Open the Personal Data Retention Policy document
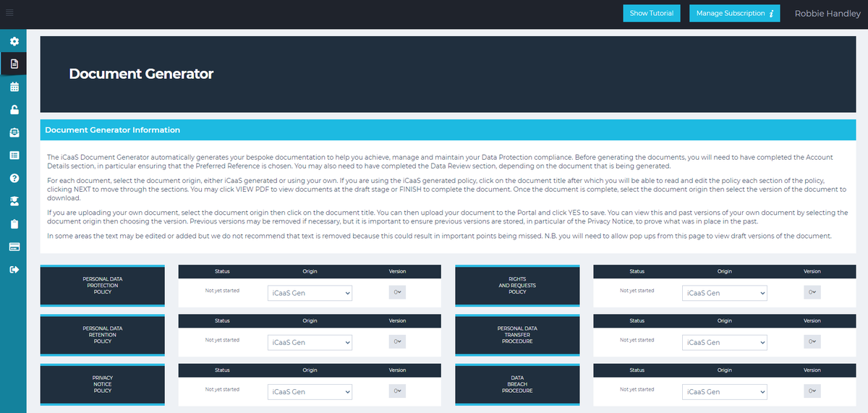The width and height of the screenshot is (868, 413). pos(103,335)
